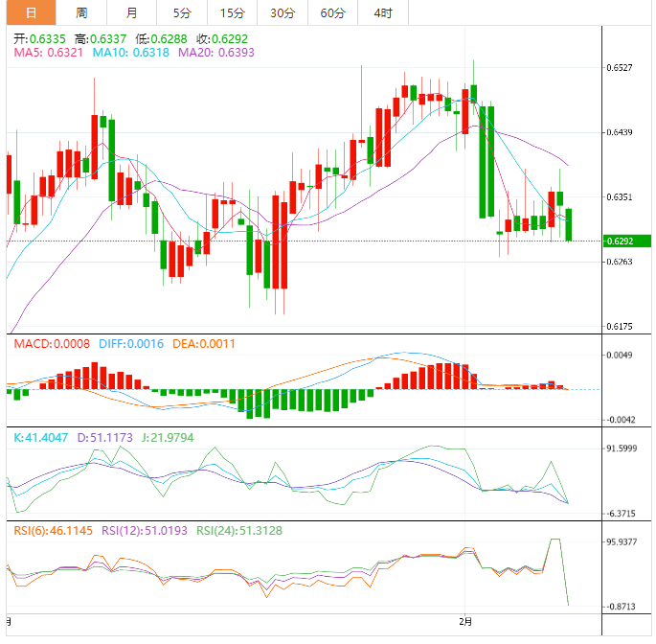Choose the 60分 interval tab
Viewport: 656px width, 644px height.
click(x=332, y=12)
